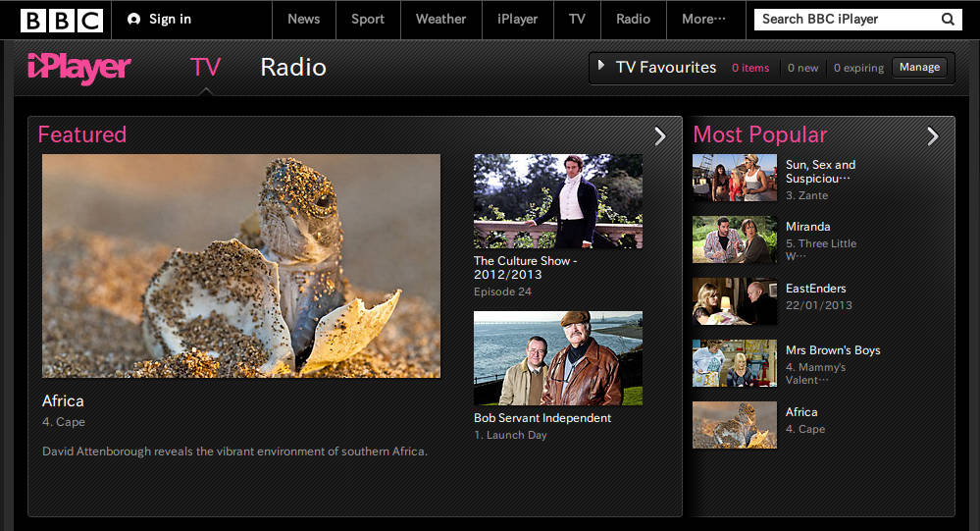
Task: Click the '5. Three Little W…' subtitle
Action: point(821,249)
